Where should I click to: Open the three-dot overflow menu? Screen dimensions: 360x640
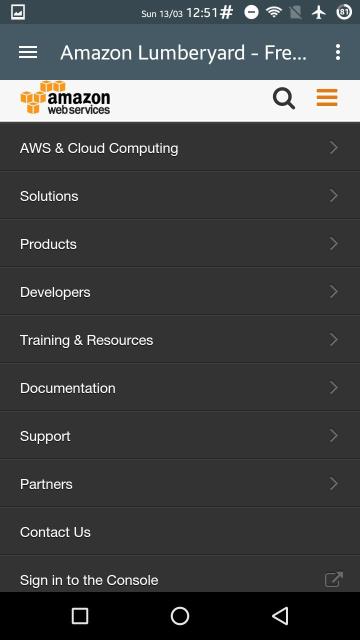[x=338, y=52]
